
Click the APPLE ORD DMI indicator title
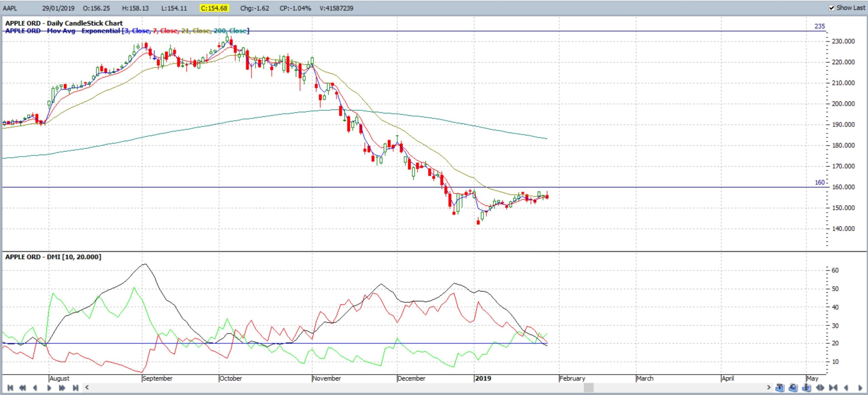[x=53, y=257]
